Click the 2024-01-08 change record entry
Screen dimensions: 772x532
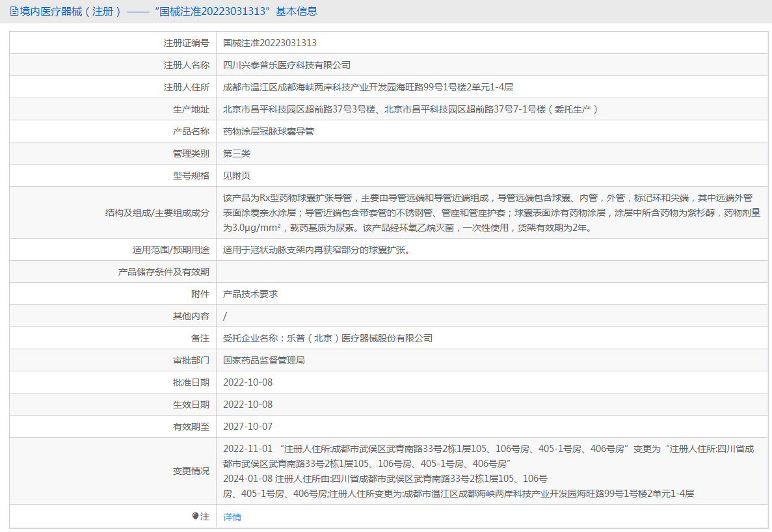(458, 486)
